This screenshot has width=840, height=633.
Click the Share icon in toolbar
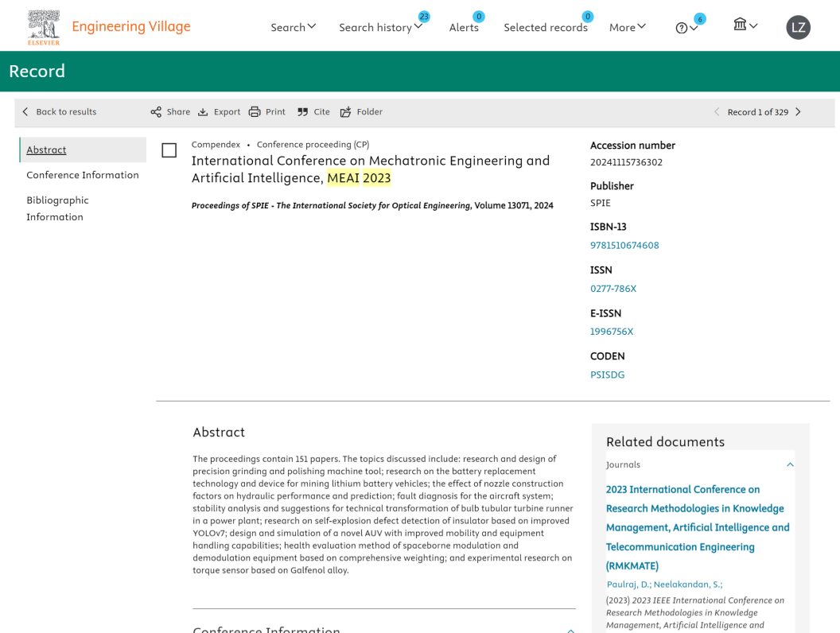pyautogui.click(x=156, y=112)
